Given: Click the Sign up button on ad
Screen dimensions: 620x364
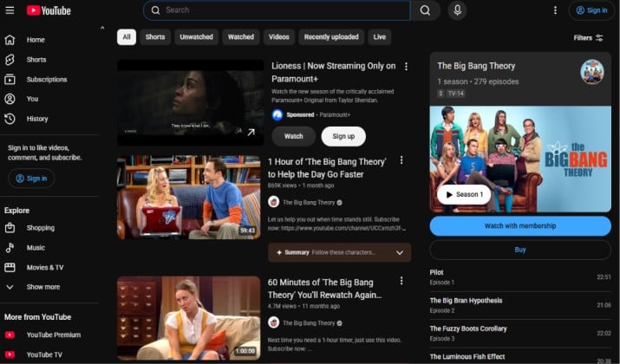Looking at the screenshot, I should 343,136.
